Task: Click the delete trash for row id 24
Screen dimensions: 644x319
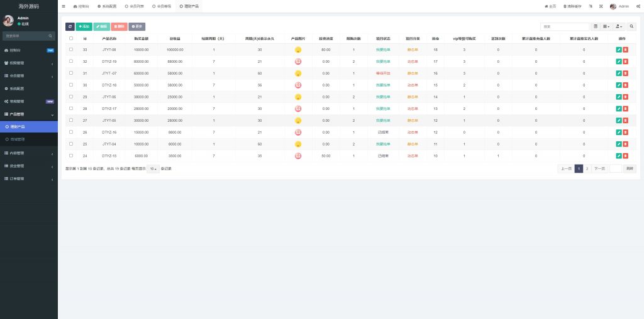Action: click(626, 156)
